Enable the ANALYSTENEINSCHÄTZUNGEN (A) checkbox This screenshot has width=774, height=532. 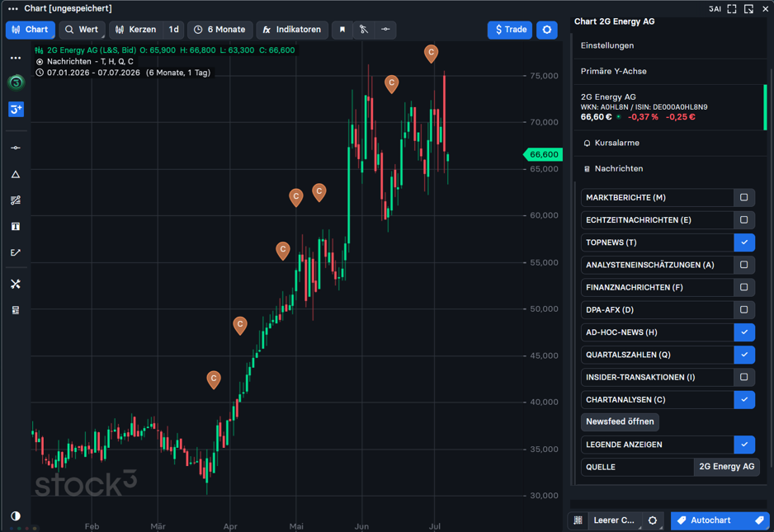[x=744, y=265]
